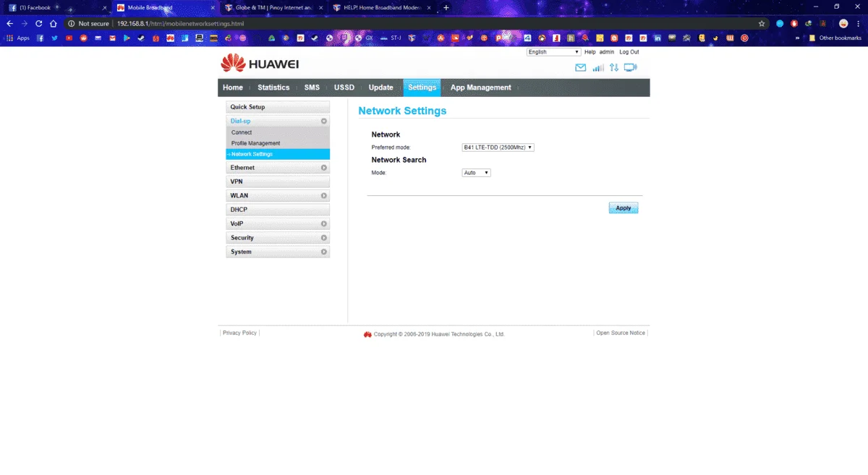This screenshot has height=475, width=868.
Task: Open the SMS messages envelope icon
Action: point(580,67)
